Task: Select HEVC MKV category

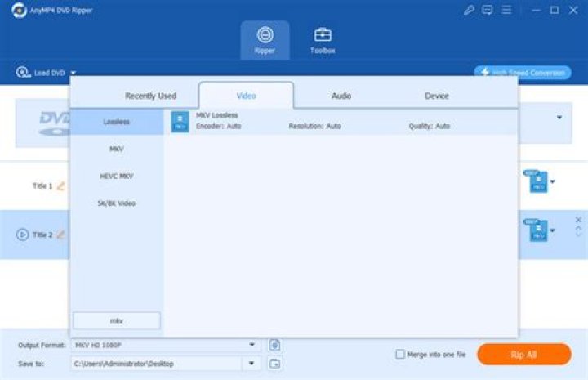Action: [117, 176]
